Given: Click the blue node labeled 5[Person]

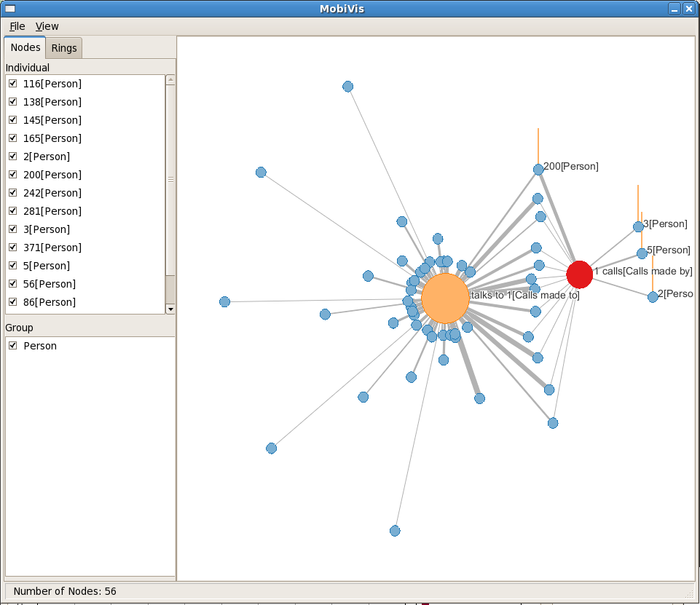Looking at the screenshot, I should coord(642,254).
